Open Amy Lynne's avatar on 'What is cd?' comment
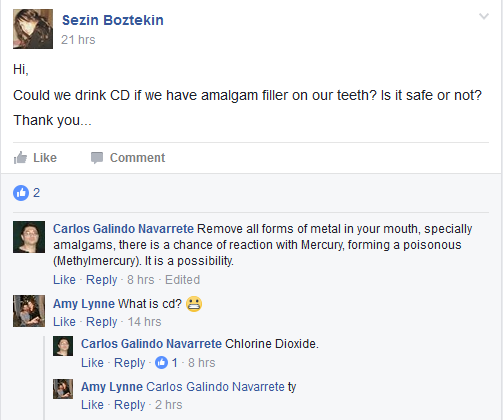This screenshot has height=420, width=503. [29, 311]
